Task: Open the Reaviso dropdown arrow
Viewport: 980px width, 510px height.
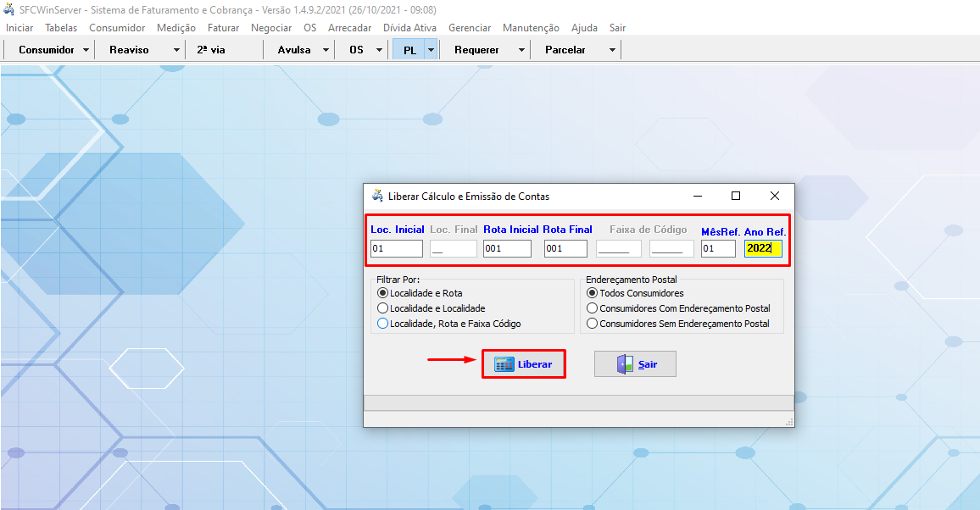Action: tap(176, 50)
